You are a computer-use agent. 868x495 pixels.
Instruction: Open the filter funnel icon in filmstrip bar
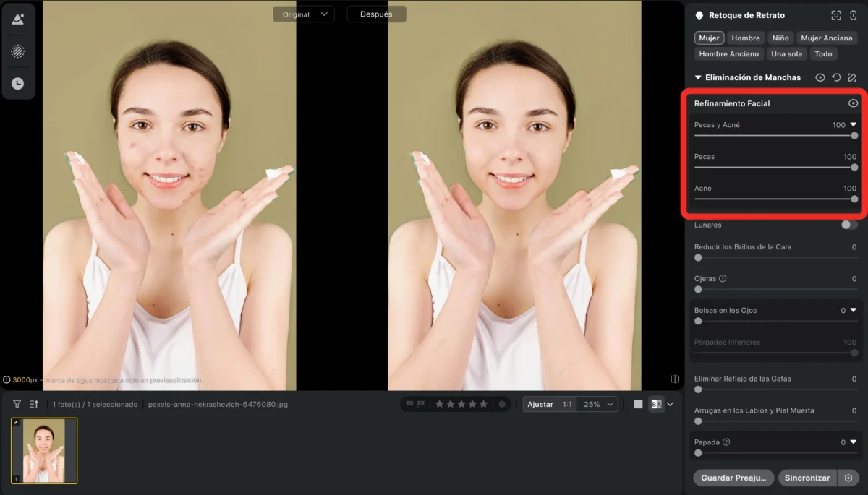[x=17, y=404]
